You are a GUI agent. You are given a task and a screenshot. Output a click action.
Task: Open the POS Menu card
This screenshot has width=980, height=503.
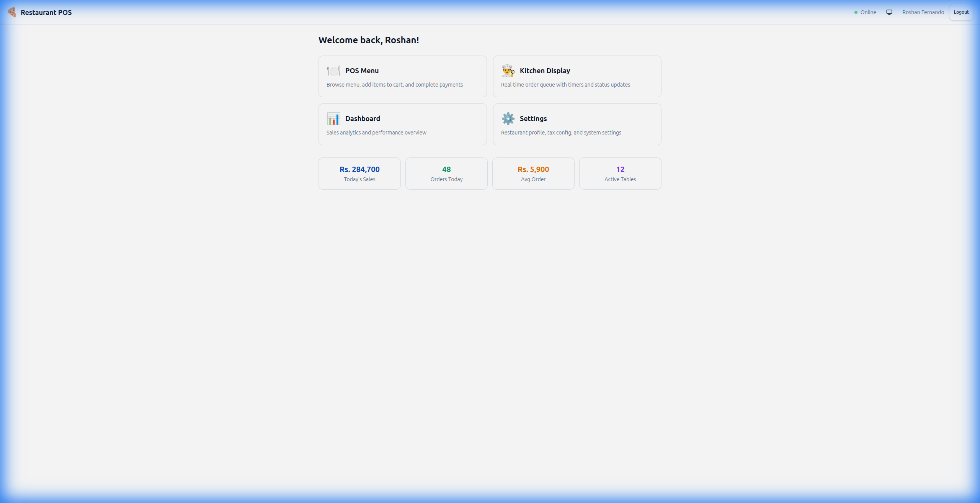pyautogui.click(x=402, y=76)
